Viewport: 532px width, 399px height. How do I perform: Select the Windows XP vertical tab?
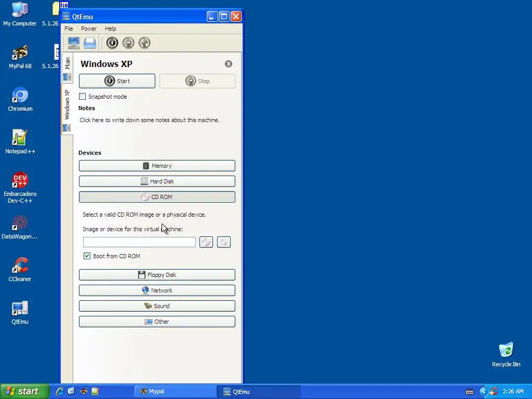(67, 109)
